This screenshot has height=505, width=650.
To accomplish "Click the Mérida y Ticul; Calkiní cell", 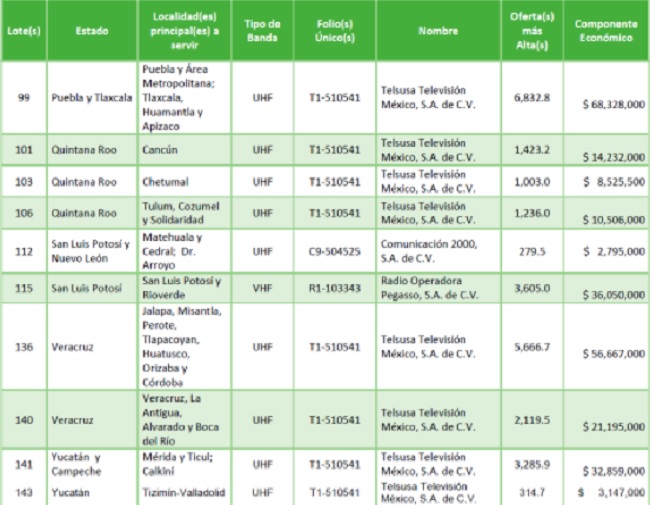I will click(177, 464).
